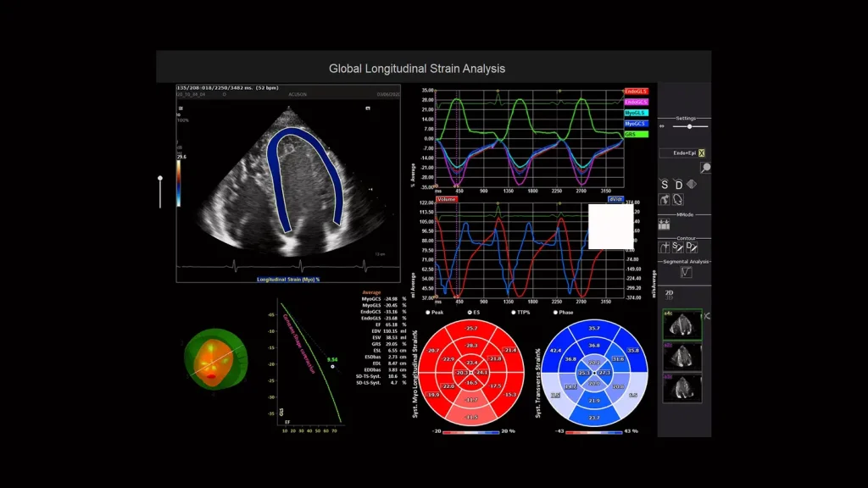Select the Peak radio button

[x=427, y=313]
